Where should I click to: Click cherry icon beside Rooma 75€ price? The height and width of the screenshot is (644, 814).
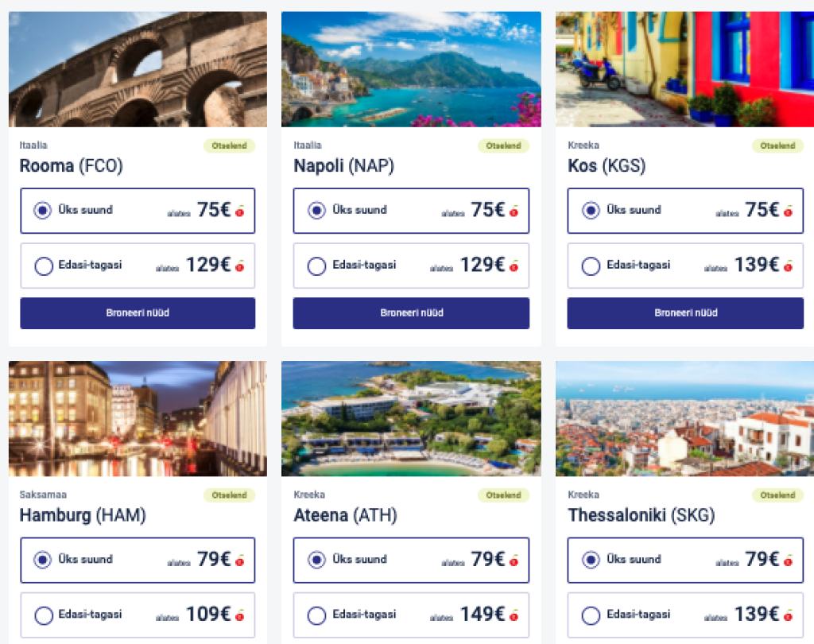coord(239,211)
